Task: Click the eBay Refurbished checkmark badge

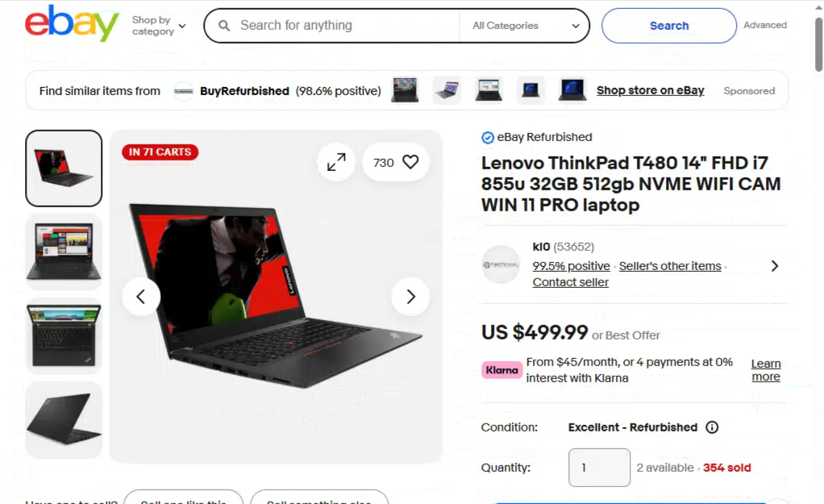Action: [488, 137]
